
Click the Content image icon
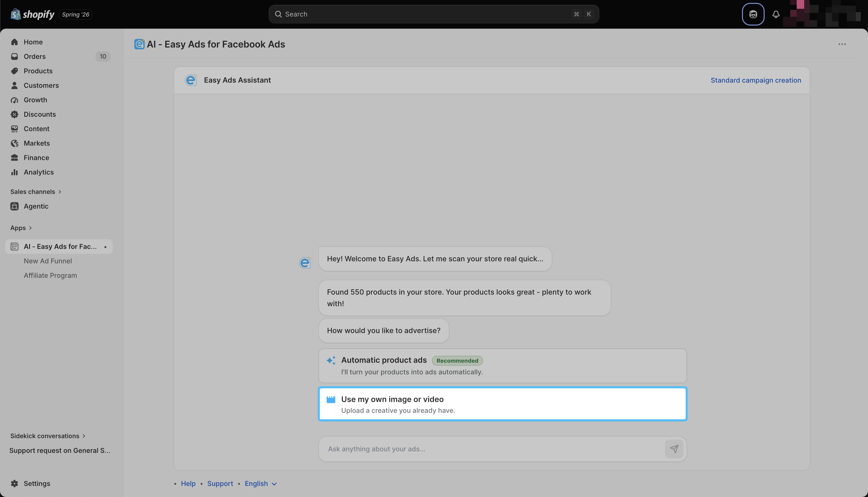tap(14, 129)
